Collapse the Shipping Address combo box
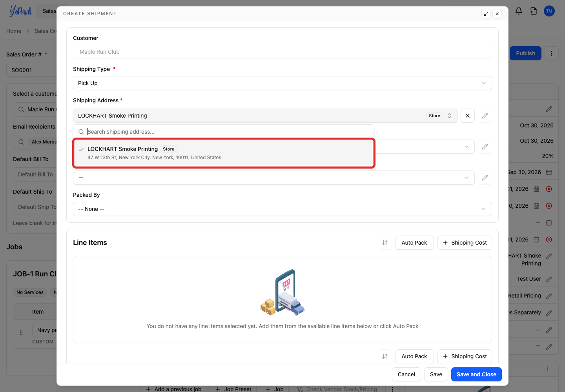This screenshot has width=565, height=392. click(265, 116)
